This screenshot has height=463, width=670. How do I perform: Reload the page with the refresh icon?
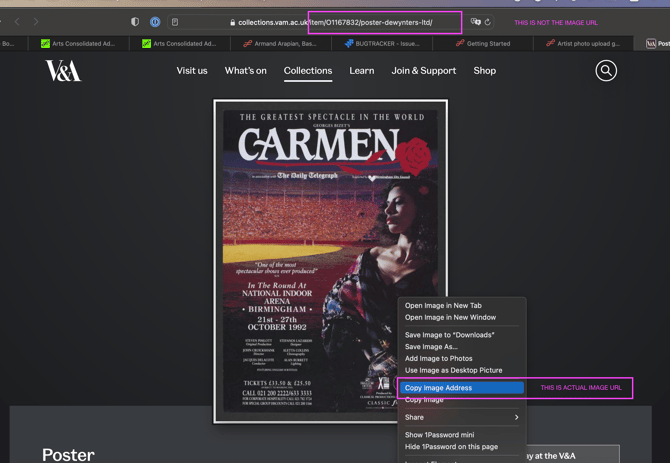(488, 22)
